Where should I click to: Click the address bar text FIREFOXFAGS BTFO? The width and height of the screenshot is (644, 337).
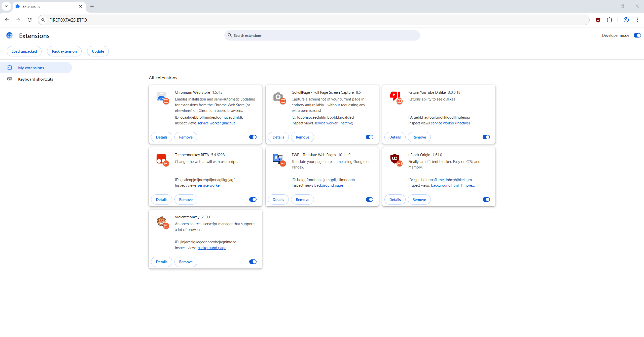pyautogui.click(x=68, y=20)
